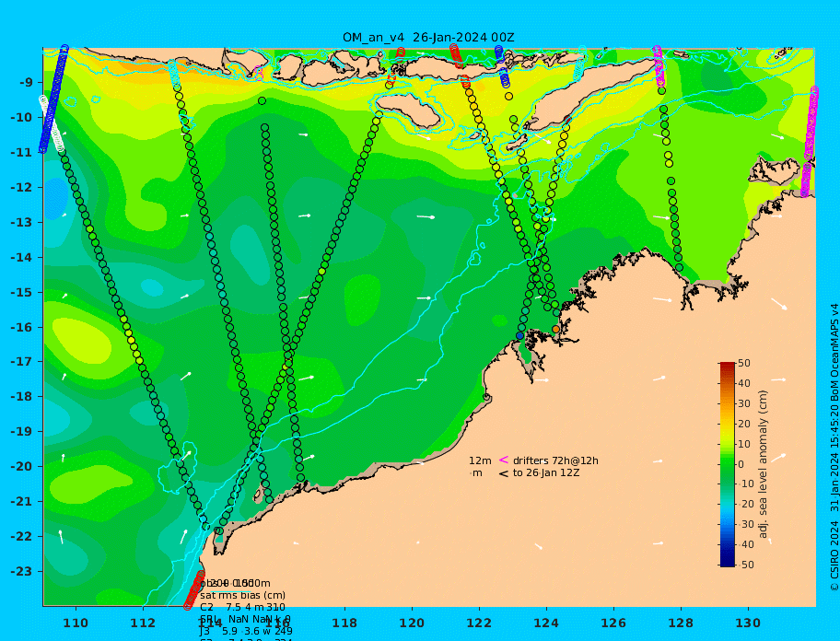
Task: Click the latitude tick label '-10'
Action: coord(21,117)
